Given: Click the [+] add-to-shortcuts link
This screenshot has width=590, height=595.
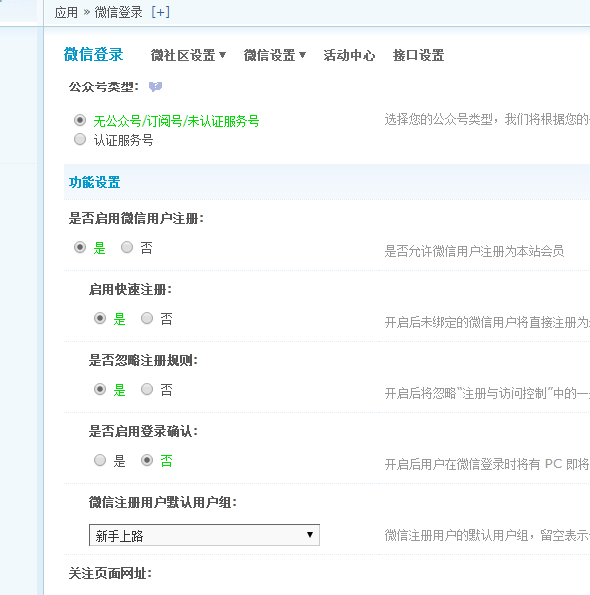Looking at the screenshot, I should [x=160, y=13].
